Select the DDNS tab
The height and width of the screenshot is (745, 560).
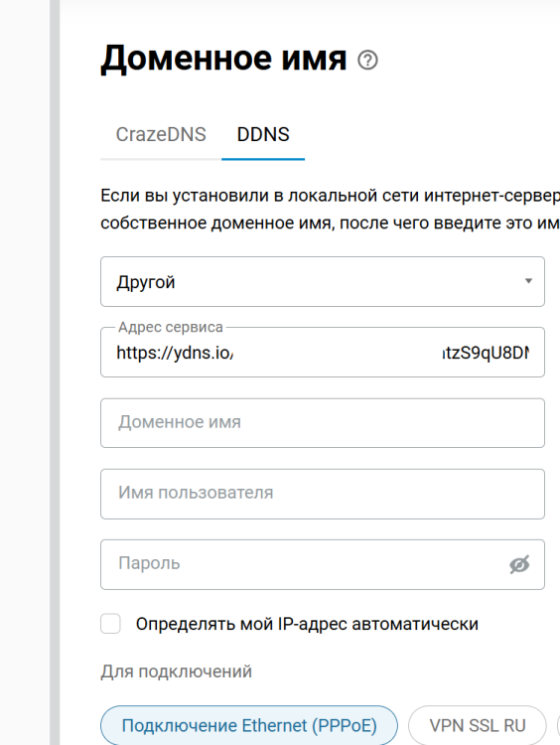[x=263, y=135]
